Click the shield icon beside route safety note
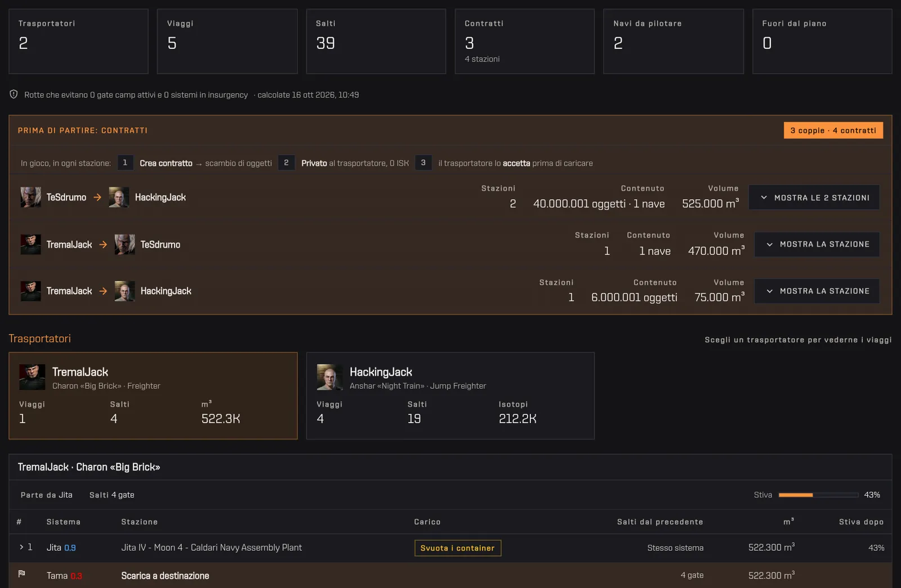 [14, 95]
